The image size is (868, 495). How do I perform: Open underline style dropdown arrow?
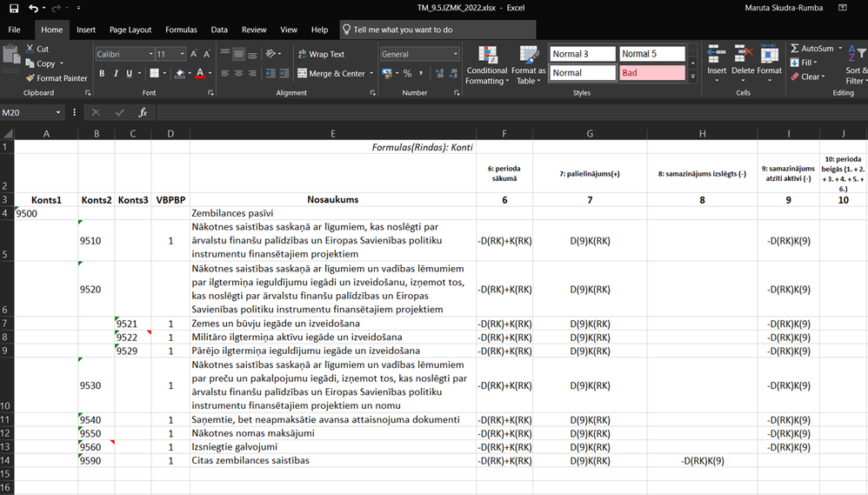[x=139, y=73]
